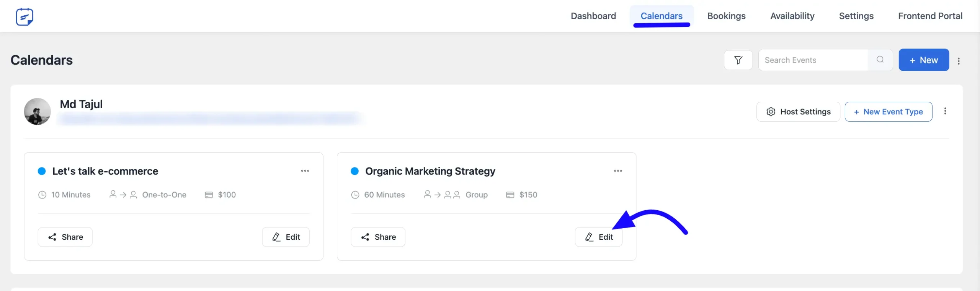Focus the Search Events field
980x291 pixels.
coord(812,60)
